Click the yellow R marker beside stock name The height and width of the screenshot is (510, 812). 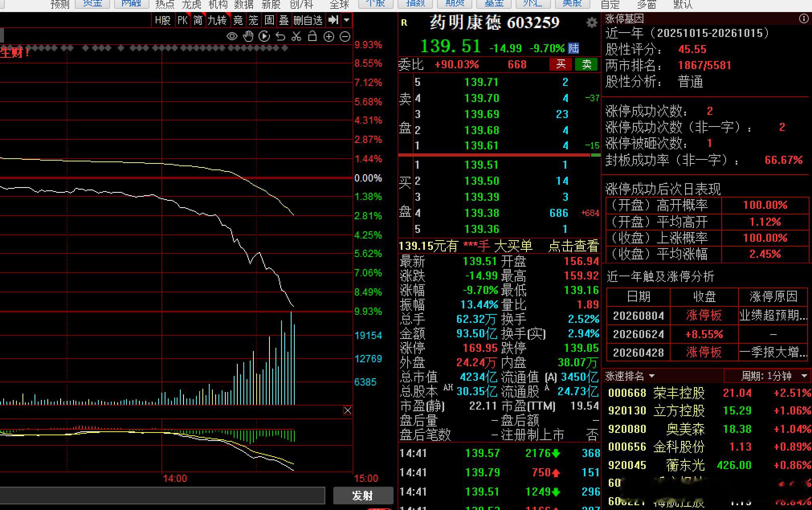tap(404, 23)
